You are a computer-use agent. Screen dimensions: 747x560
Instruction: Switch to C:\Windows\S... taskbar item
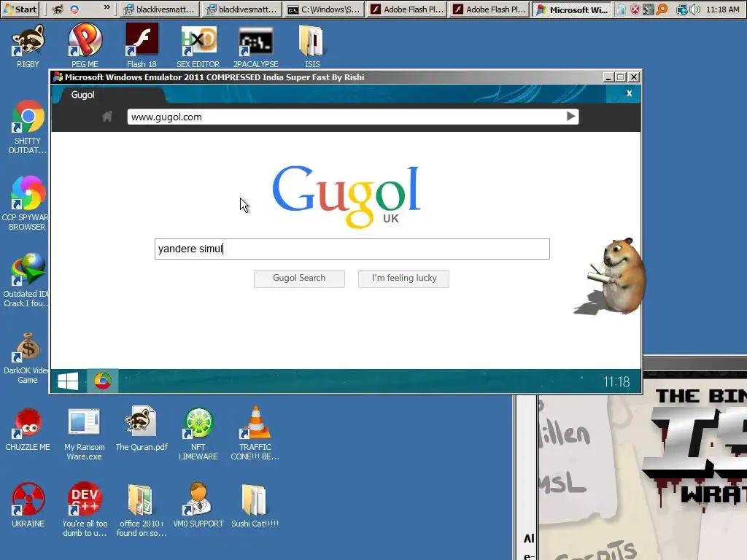click(x=324, y=9)
